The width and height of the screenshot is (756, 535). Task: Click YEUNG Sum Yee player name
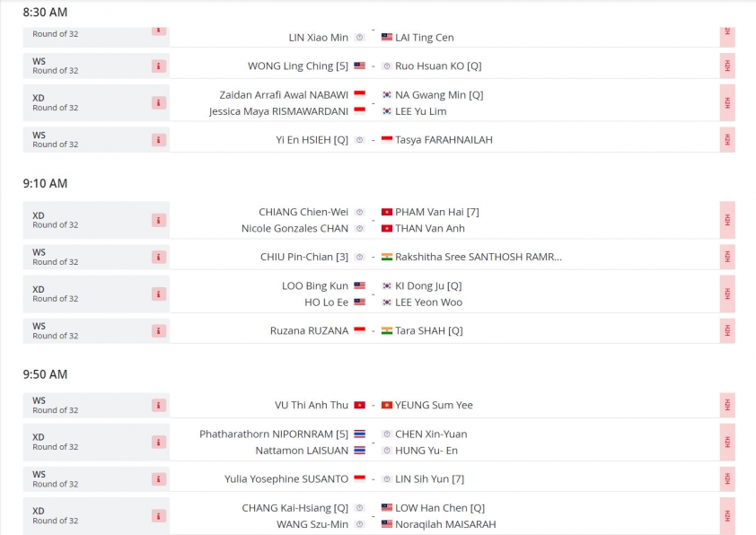click(434, 406)
